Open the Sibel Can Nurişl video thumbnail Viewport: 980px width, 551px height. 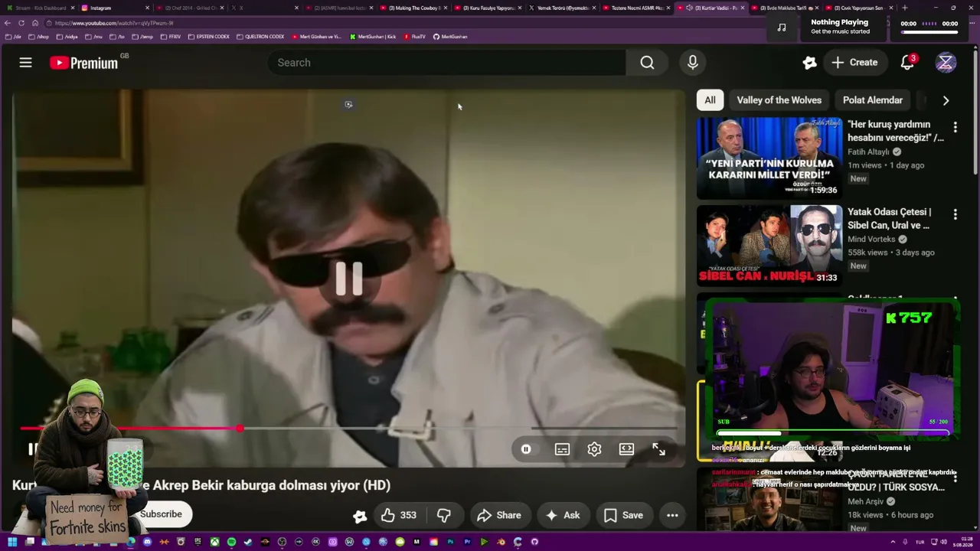coord(769,246)
